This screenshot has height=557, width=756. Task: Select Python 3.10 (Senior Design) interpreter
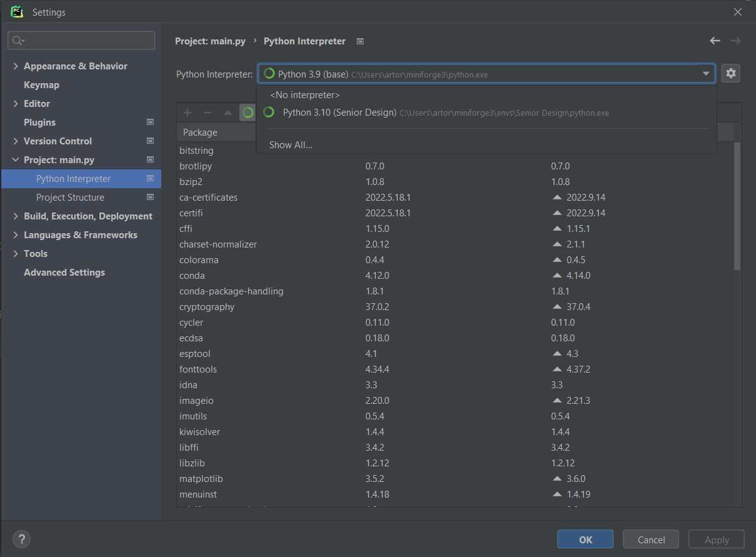486,113
